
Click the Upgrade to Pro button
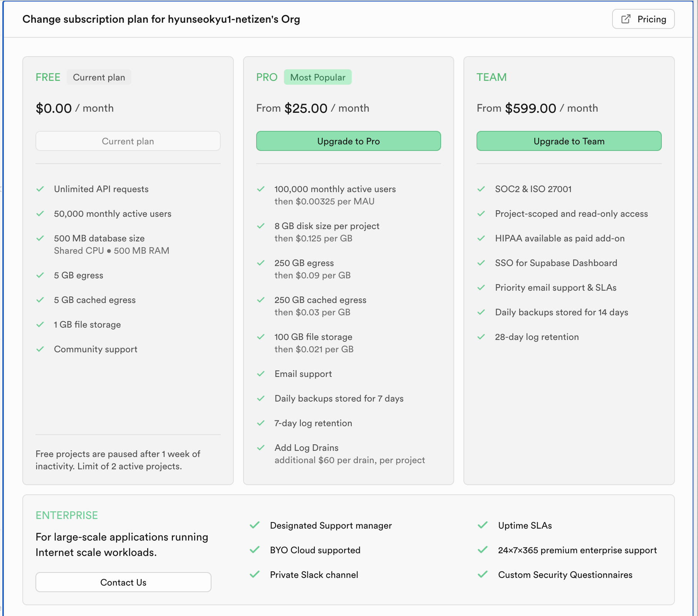349,141
